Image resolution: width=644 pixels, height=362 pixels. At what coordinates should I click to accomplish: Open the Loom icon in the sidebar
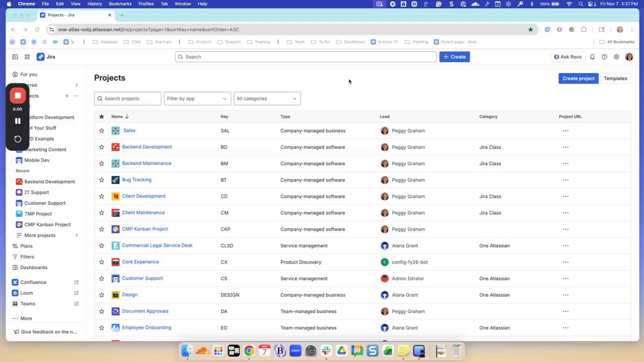[15, 293]
